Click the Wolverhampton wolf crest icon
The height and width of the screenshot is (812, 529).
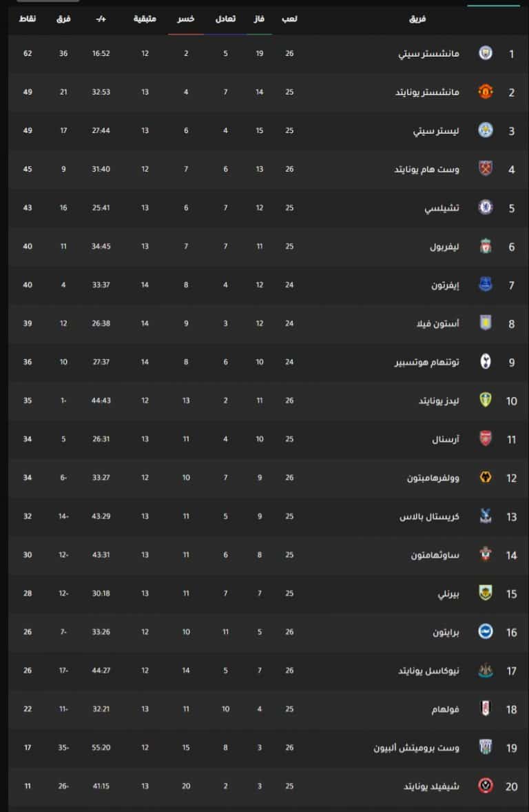click(485, 477)
